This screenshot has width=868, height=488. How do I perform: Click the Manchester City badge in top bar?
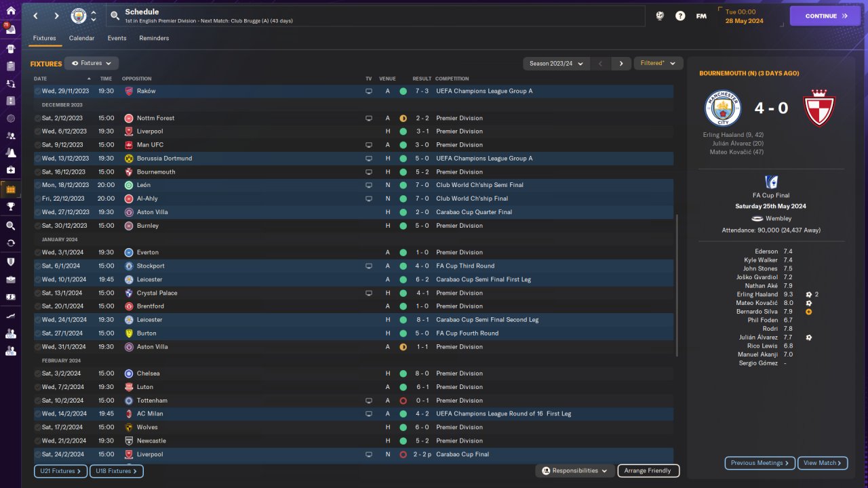79,16
